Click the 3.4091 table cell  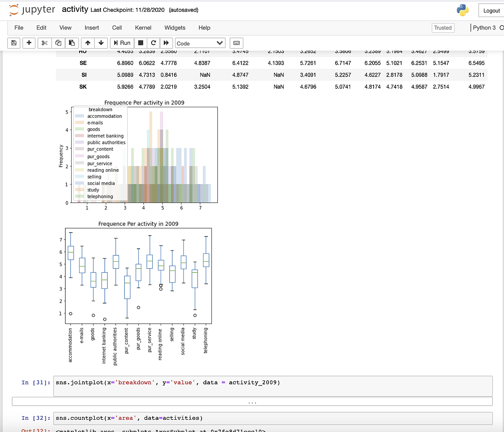[x=308, y=75]
